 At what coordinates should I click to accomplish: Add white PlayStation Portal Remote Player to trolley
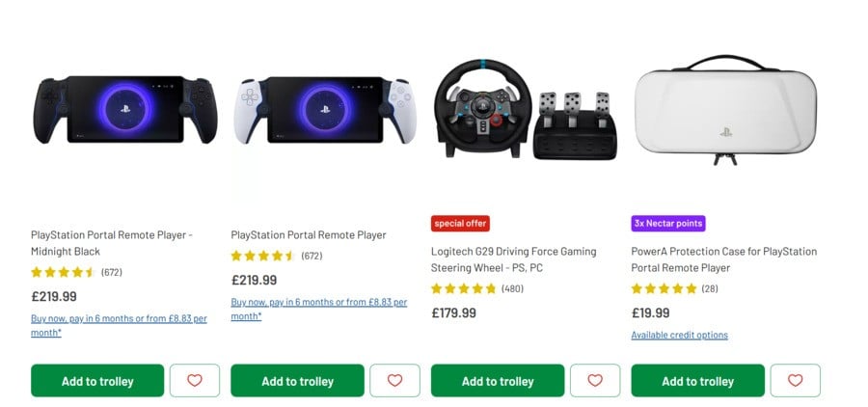point(297,380)
